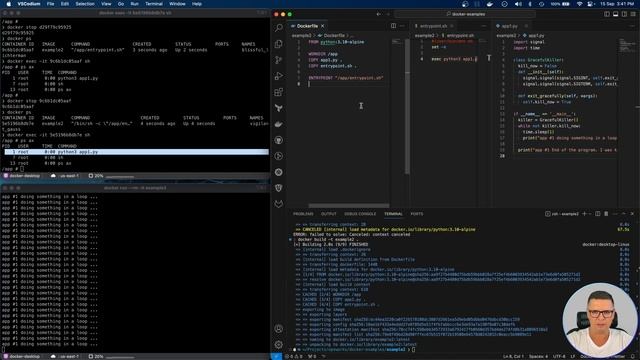This screenshot has width=640, height=360.
Task: Open the Manage gear in activity bar
Action: pos(279,344)
